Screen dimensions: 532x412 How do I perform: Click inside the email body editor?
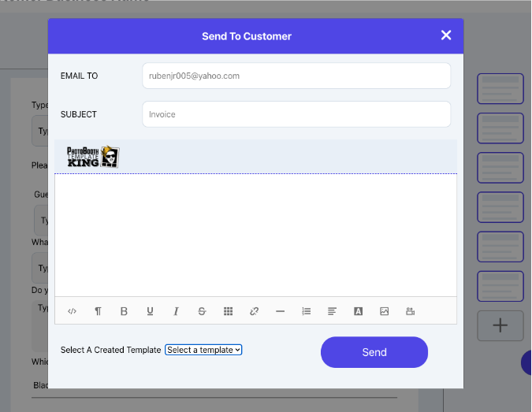(255, 236)
